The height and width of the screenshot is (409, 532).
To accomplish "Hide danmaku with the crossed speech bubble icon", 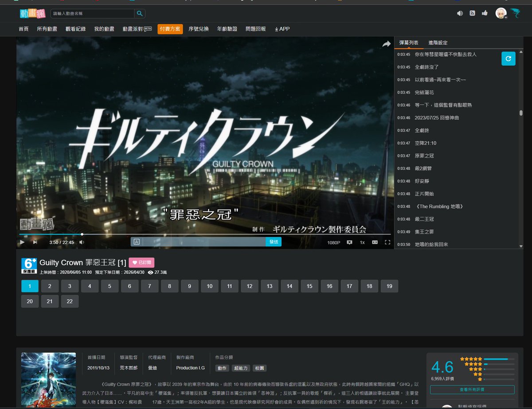I will point(350,242).
